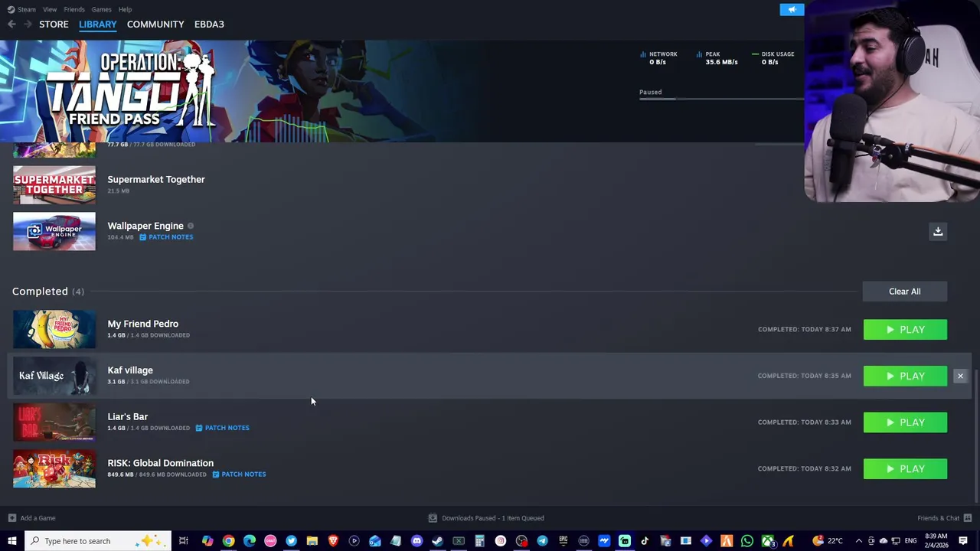
Task: Click Add a Game
Action: pyautogui.click(x=31, y=518)
